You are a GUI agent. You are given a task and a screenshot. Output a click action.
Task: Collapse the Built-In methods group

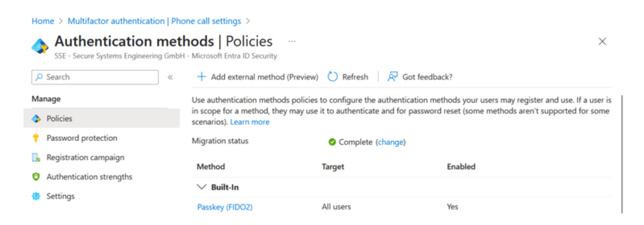pyautogui.click(x=201, y=187)
